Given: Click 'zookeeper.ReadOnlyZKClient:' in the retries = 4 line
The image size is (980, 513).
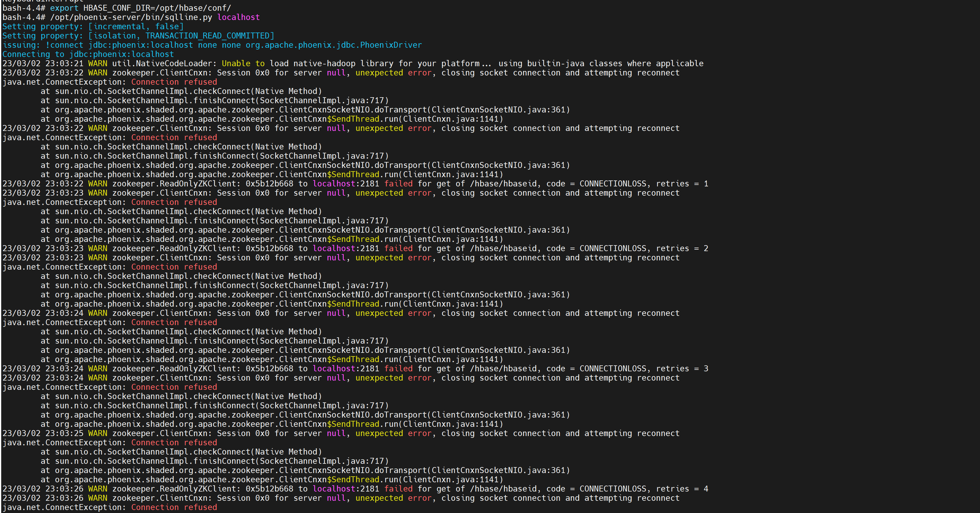Looking at the screenshot, I should [177, 489].
